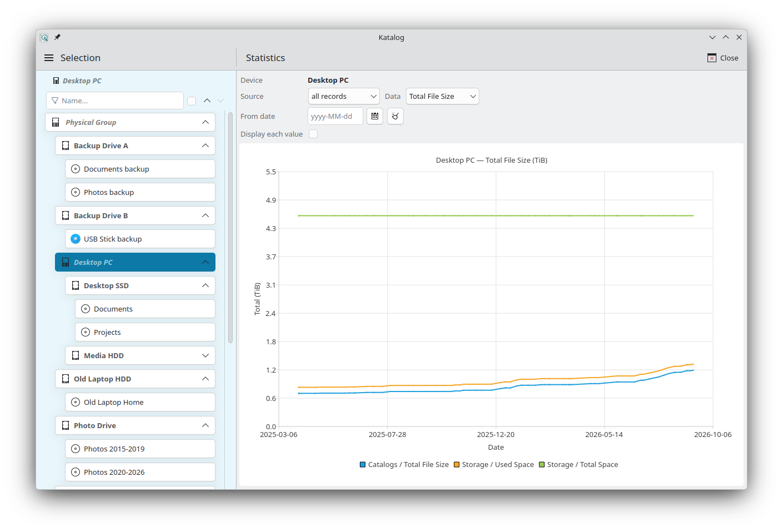783x532 pixels.
Task: Collapse the Backup Drive B node
Action: (x=205, y=215)
